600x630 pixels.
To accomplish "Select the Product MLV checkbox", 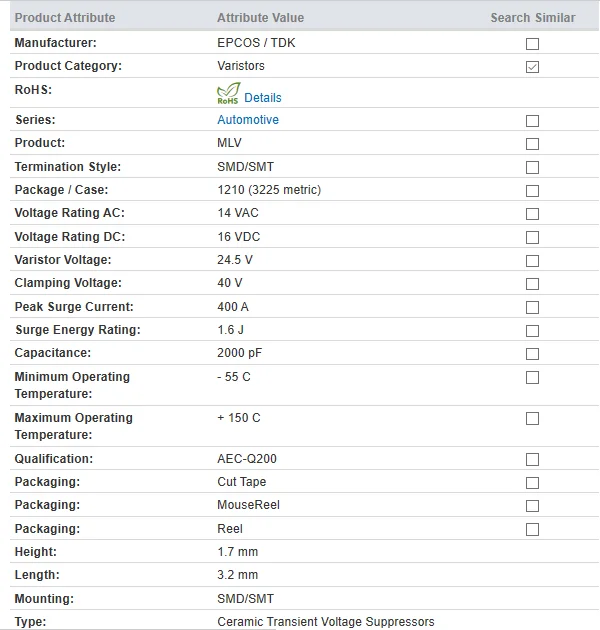I will click(x=532, y=144).
